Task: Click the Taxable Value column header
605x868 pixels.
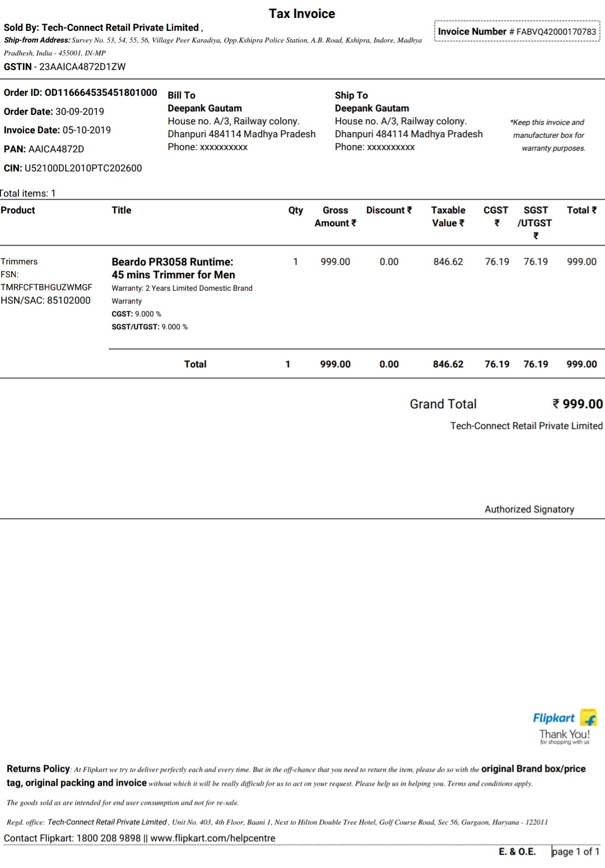Action: (448, 216)
